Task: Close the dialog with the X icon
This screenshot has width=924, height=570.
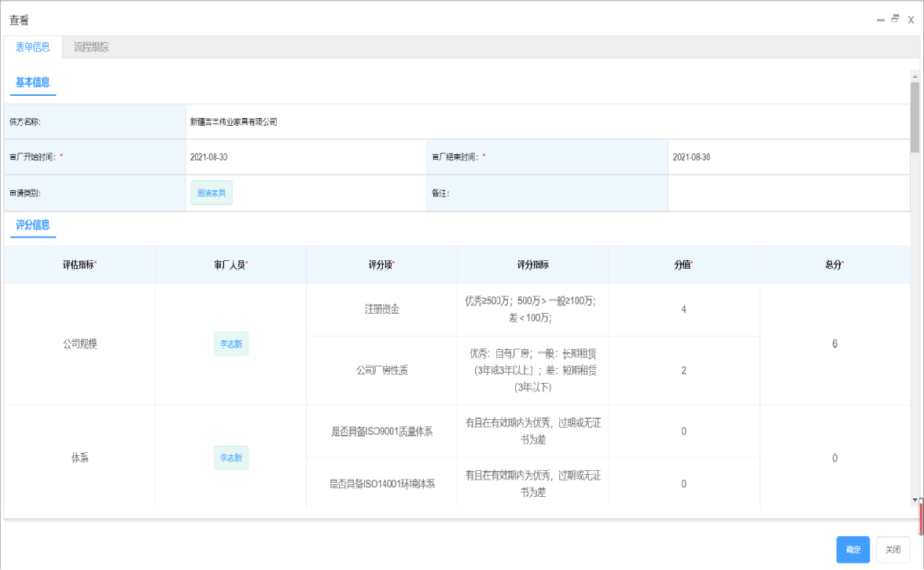Action: point(911,20)
